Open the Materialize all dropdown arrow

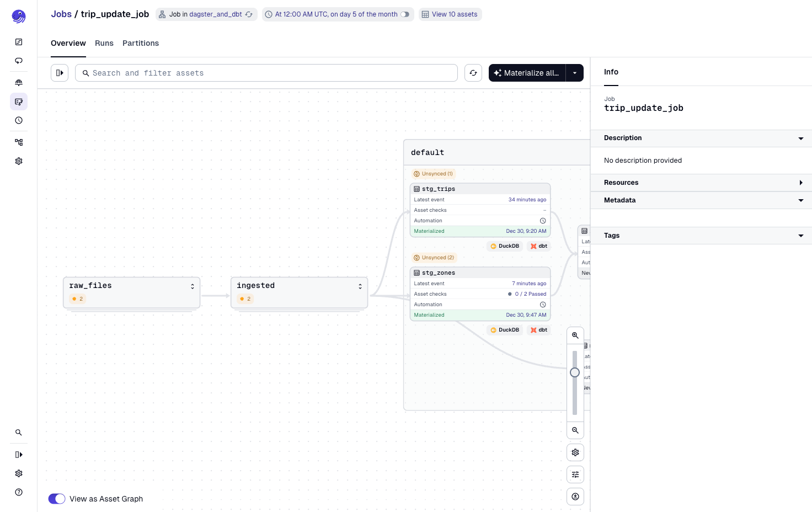click(574, 72)
